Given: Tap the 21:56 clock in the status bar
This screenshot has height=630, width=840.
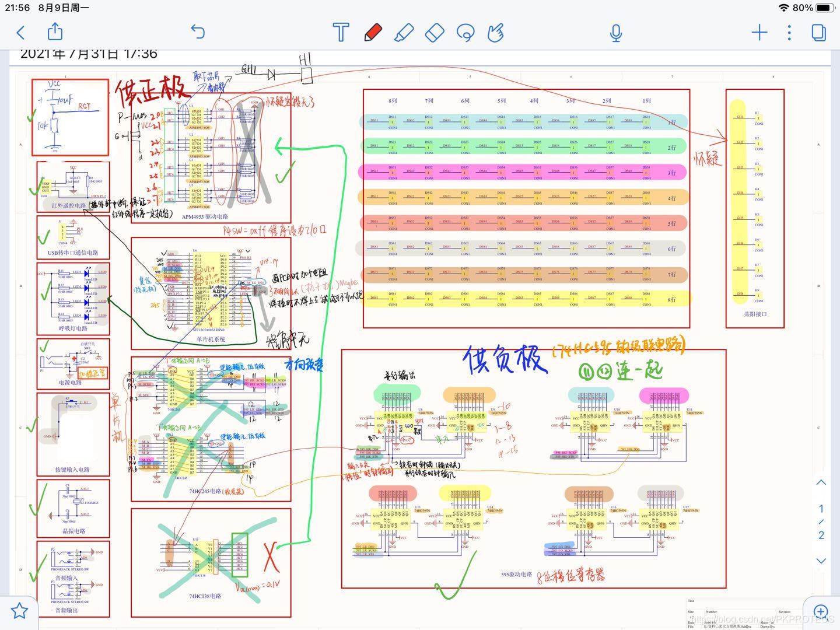Looking at the screenshot, I should (x=17, y=8).
